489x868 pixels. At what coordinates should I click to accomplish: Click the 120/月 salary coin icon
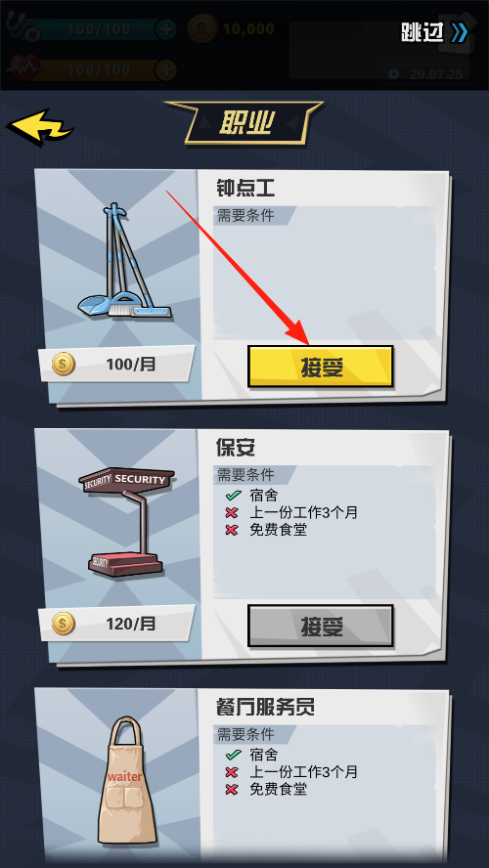(64, 624)
